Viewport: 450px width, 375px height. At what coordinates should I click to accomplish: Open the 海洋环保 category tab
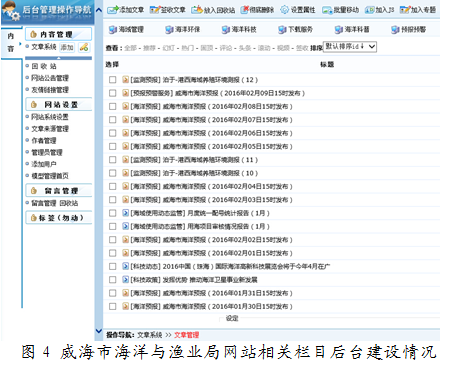click(183, 29)
